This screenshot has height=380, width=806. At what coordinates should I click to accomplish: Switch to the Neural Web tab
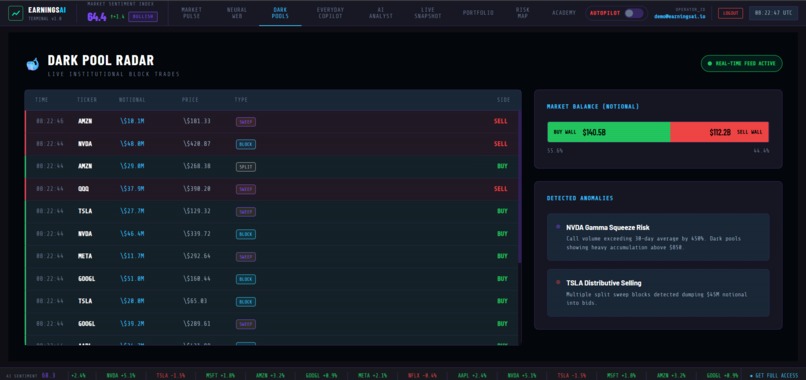click(x=236, y=13)
